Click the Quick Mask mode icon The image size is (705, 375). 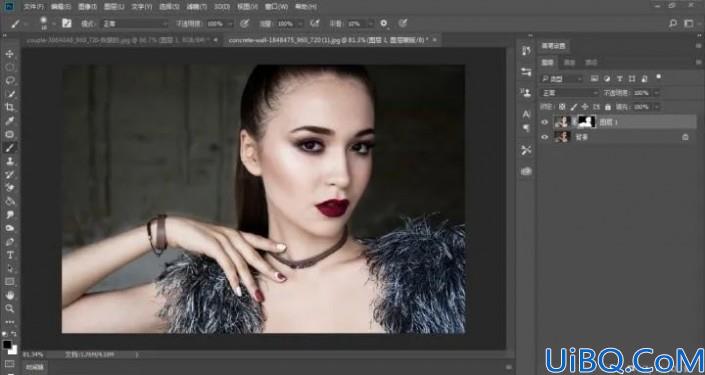(9, 363)
